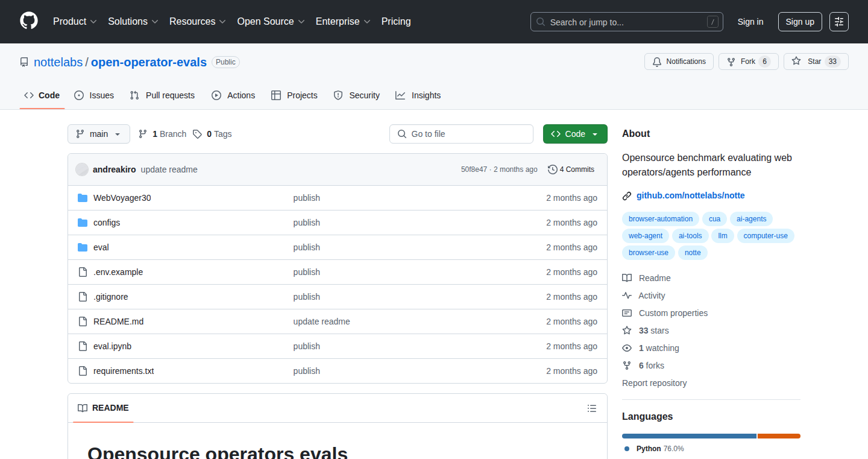868x459 pixels.
Task: Click the Sign in link
Action: (x=750, y=22)
